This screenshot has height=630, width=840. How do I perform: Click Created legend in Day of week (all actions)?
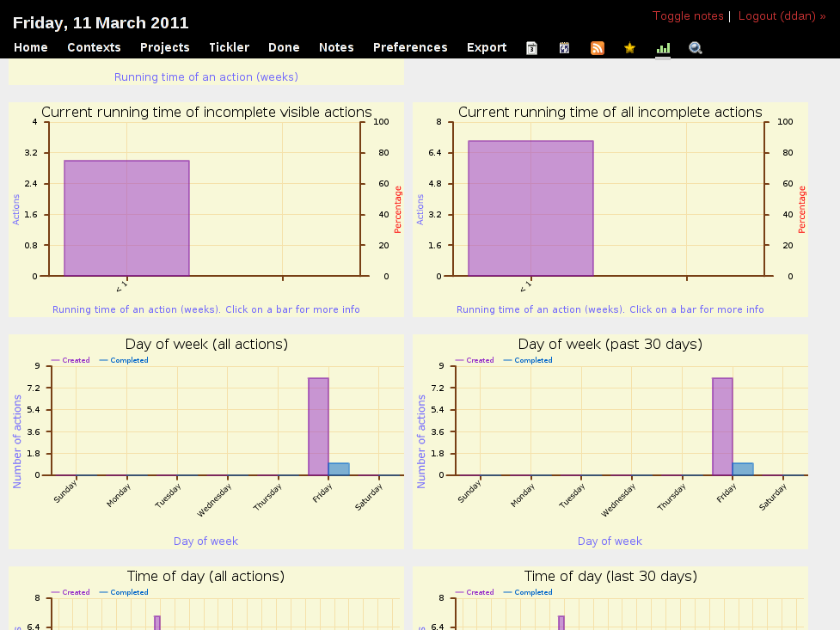click(71, 360)
